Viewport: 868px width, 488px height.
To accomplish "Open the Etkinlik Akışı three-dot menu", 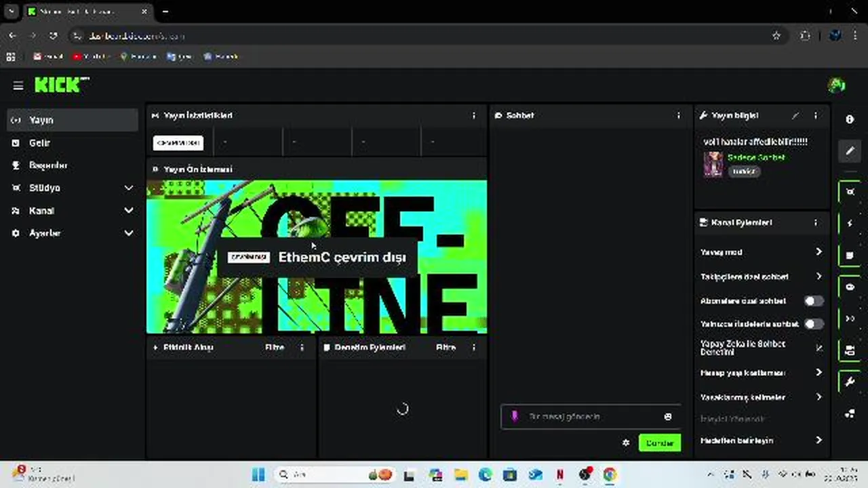I will [302, 347].
